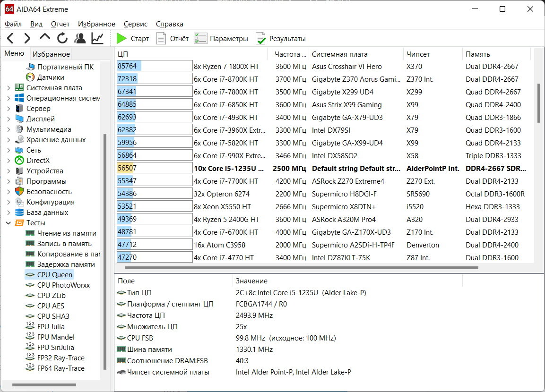Open the Вид menu

tap(36, 24)
